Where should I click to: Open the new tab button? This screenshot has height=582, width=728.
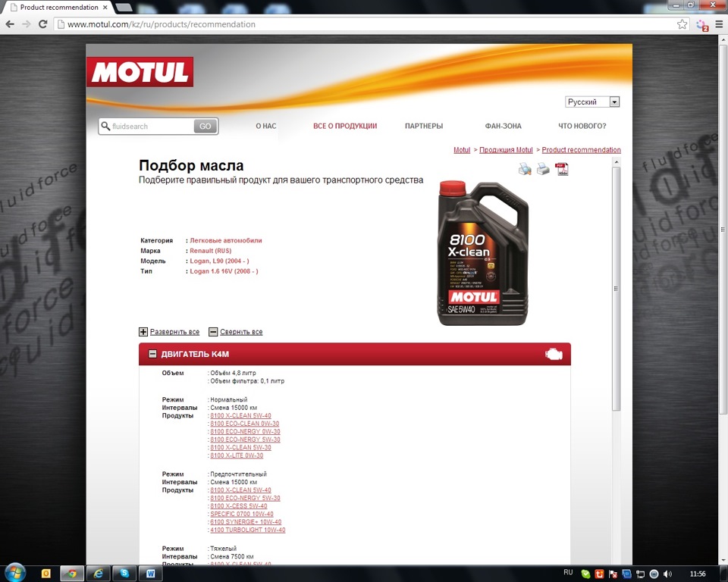click(123, 8)
